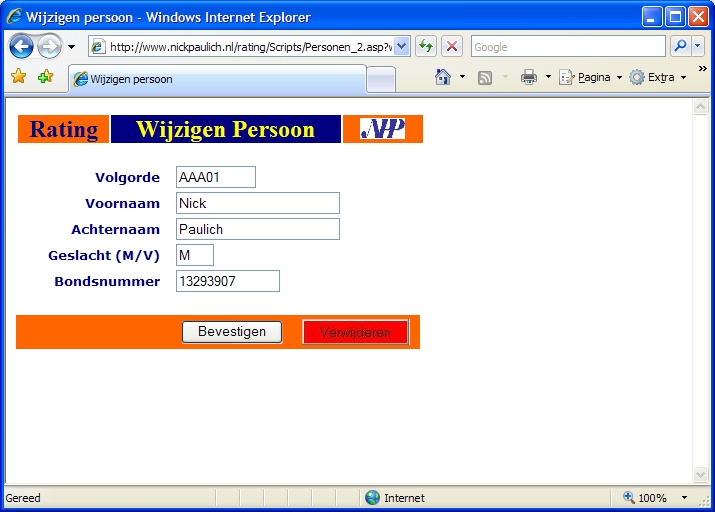715x512 pixels.
Task: Open the search provider dropdown arrow
Action: coord(698,47)
